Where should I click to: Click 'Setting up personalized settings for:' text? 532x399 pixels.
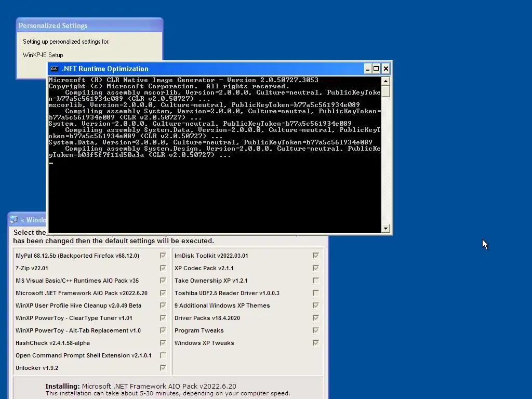click(x=66, y=42)
